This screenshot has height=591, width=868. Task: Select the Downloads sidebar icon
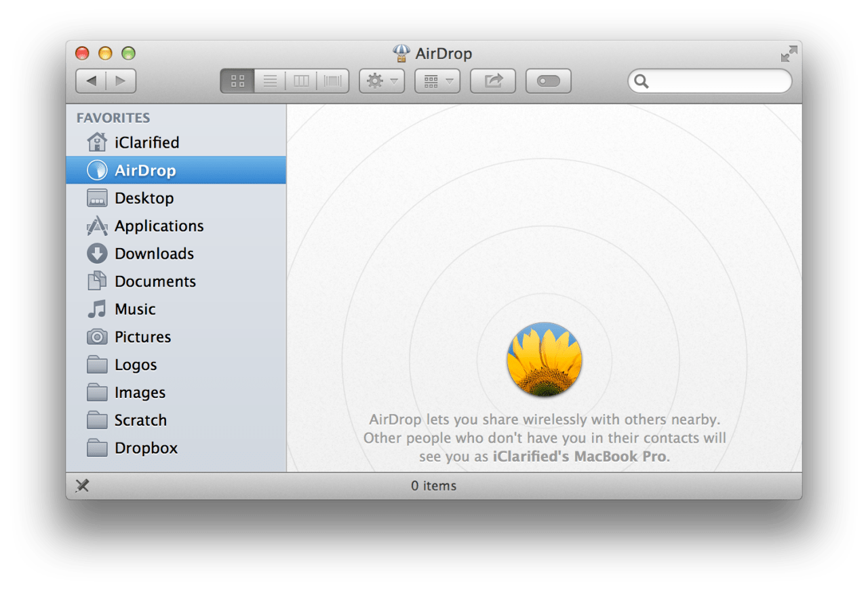point(96,253)
